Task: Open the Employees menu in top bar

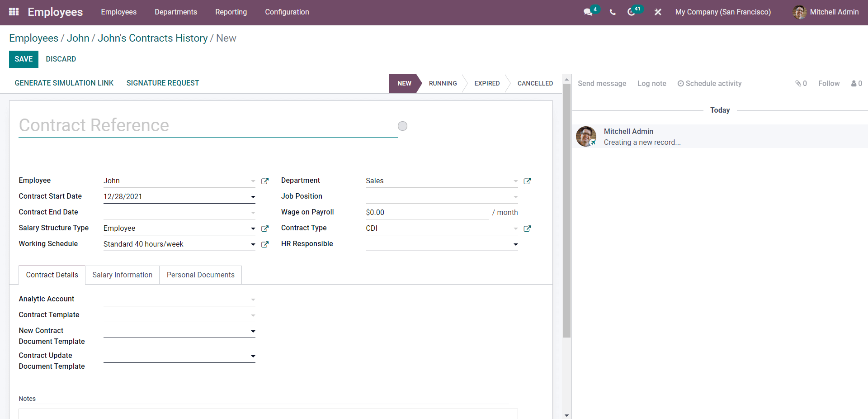Action: [118, 12]
